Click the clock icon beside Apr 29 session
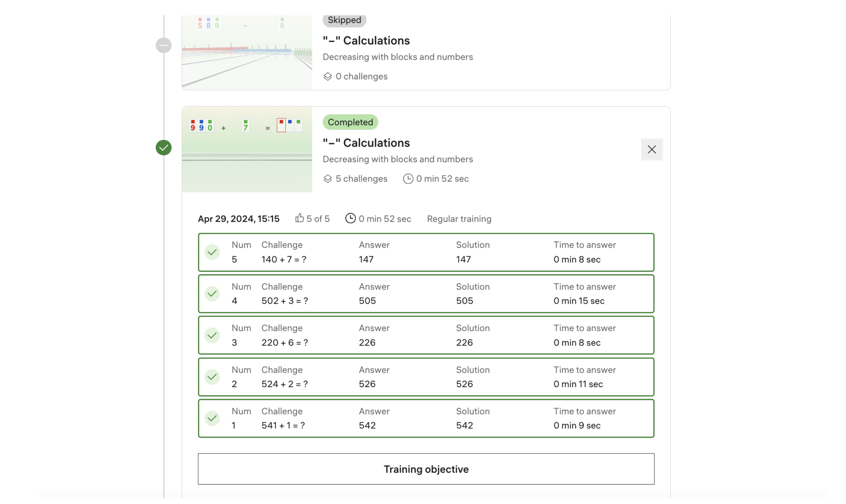846x504 pixels. click(x=350, y=218)
